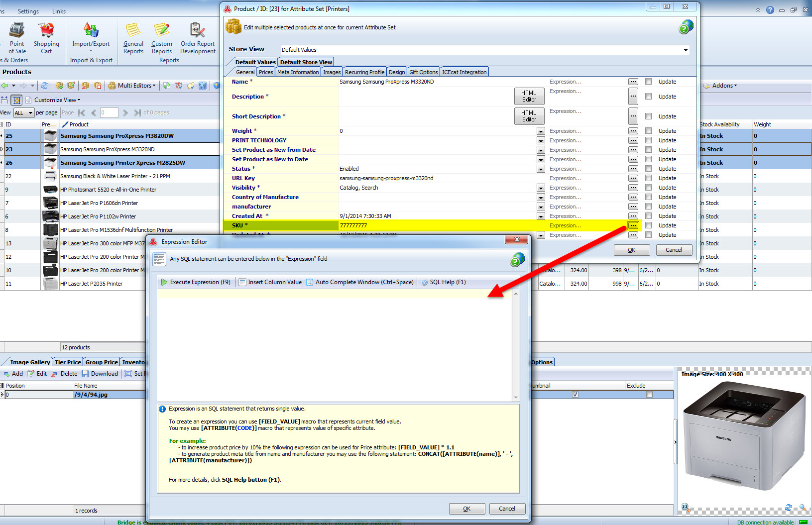This screenshot has width=812, height=525.
Task: Open the expression ellipsis button for SKU
Action: click(633, 225)
